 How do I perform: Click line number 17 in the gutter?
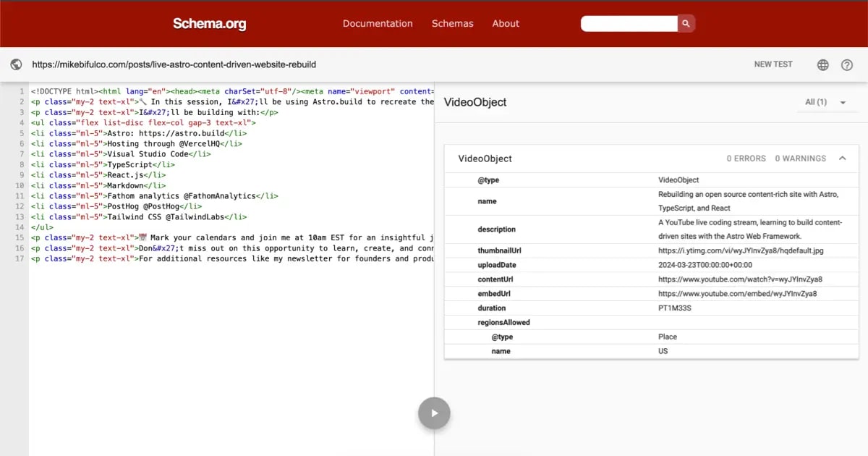(20, 258)
